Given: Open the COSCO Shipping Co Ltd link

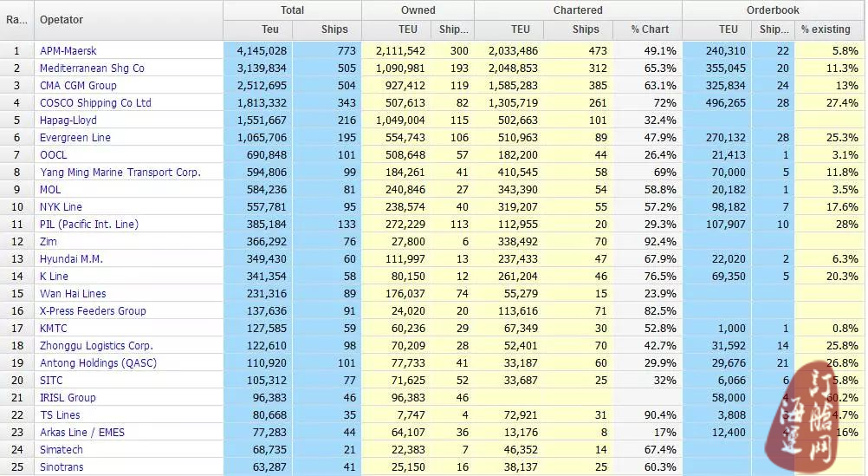Looking at the screenshot, I should click(95, 103).
